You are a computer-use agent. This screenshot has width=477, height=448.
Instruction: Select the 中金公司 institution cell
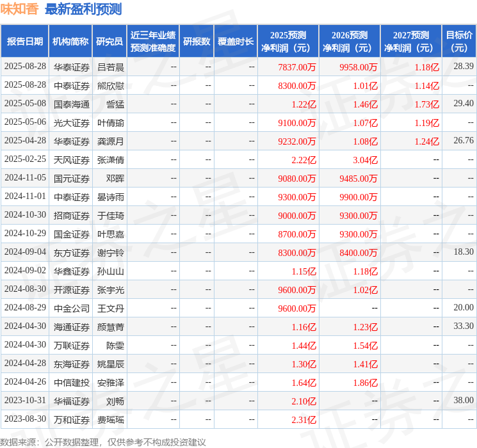point(72,308)
